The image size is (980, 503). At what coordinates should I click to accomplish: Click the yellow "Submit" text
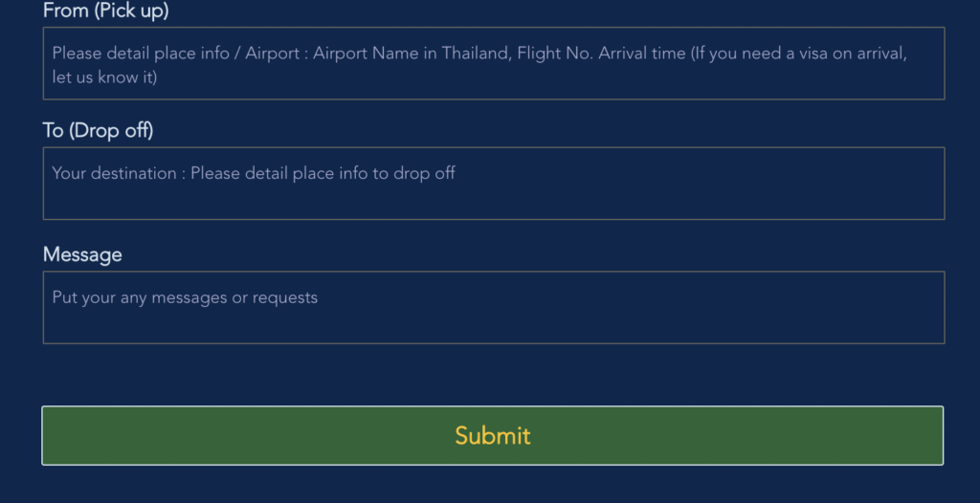492,435
